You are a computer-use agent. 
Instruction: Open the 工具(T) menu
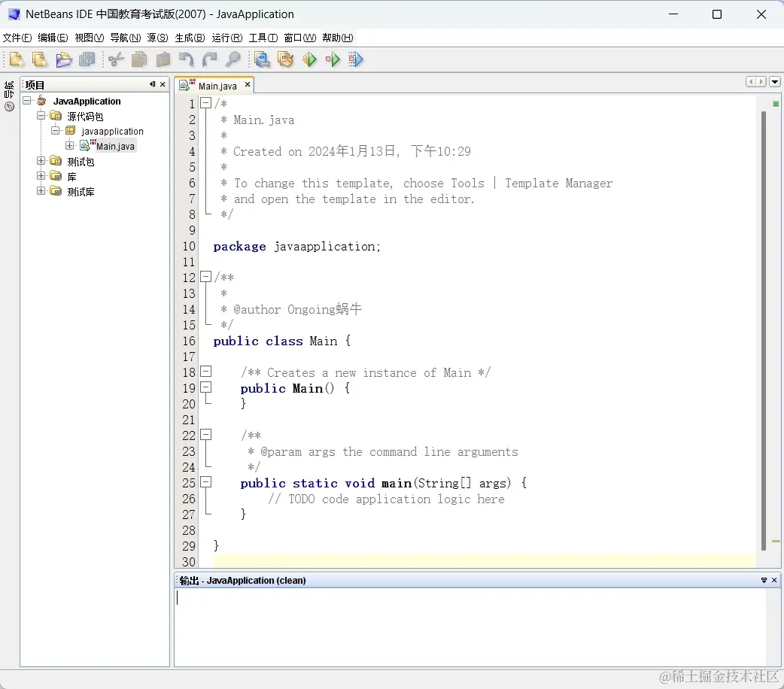263,38
